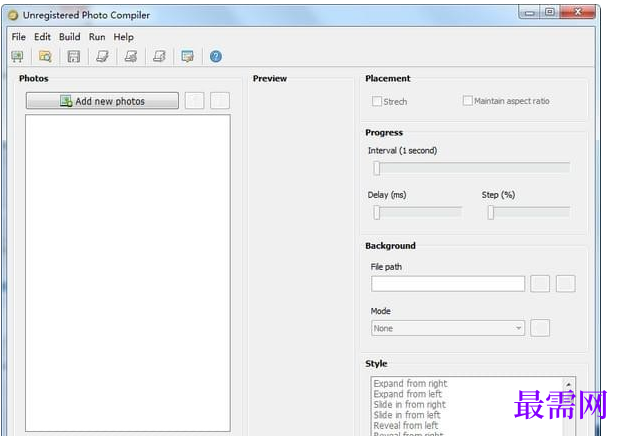Open the Build menu
This screenshot has height=436, width=626.
69,37
